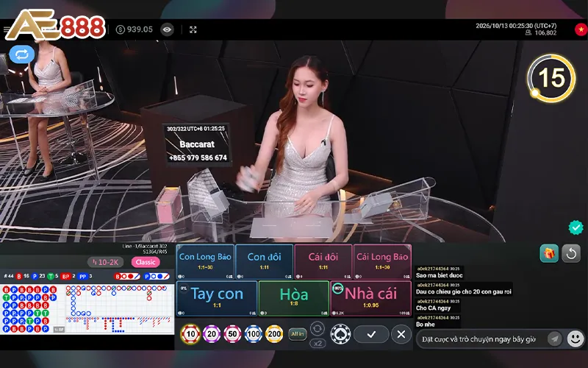This screenshot has height=368, width=588.
Task: Click the green T tie count badge
Action: click(52, 277)
